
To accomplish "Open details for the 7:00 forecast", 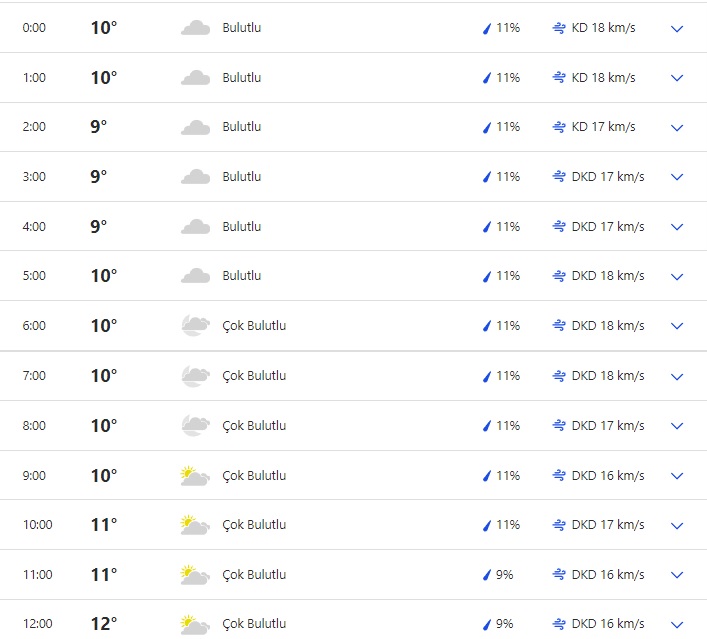I will [677, 376].
